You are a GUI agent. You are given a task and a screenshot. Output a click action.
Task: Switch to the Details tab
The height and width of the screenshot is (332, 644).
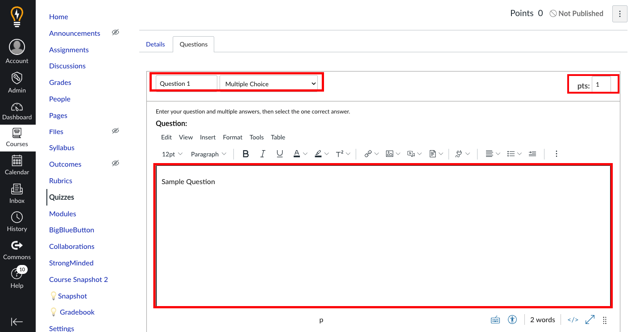coord(155,44)
